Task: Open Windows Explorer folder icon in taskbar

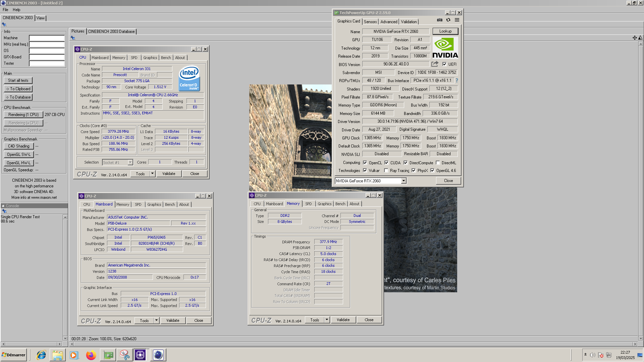Action: tap(58, 355)
